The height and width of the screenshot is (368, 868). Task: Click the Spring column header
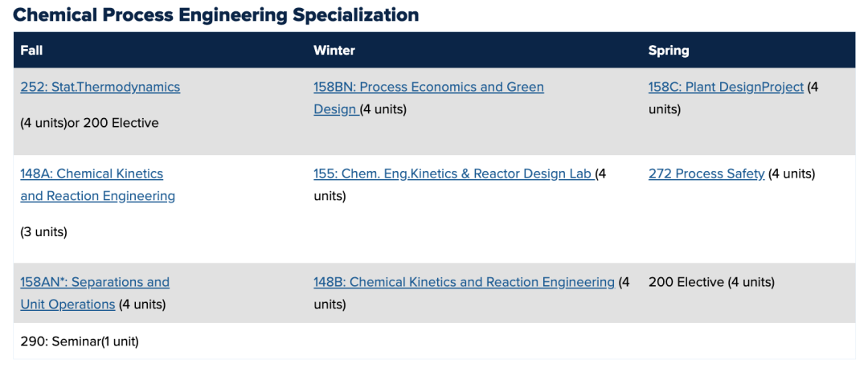coord(668,50)
